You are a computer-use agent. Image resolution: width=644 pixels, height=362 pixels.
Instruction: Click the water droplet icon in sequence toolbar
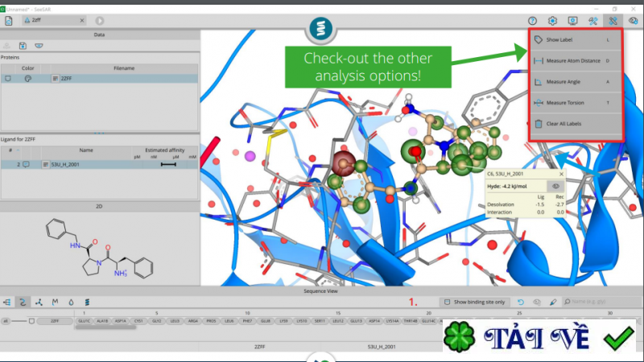[x=71, y=302]
